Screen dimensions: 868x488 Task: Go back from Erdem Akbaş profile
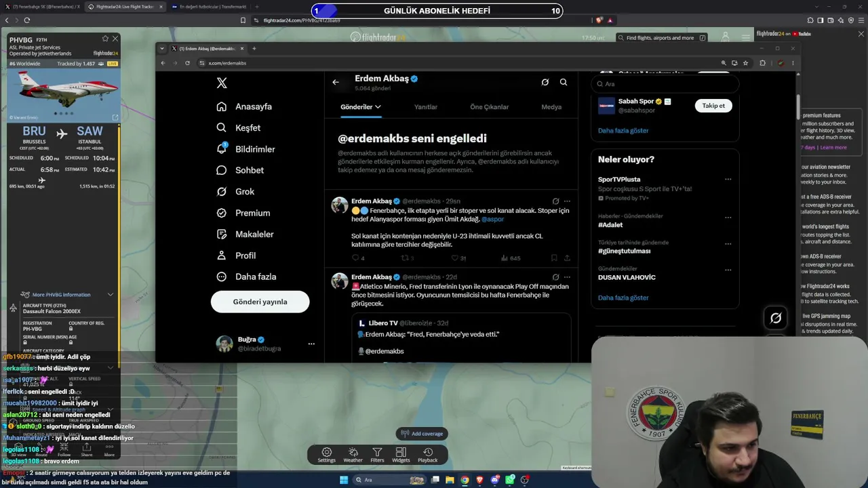coord(336,82)
